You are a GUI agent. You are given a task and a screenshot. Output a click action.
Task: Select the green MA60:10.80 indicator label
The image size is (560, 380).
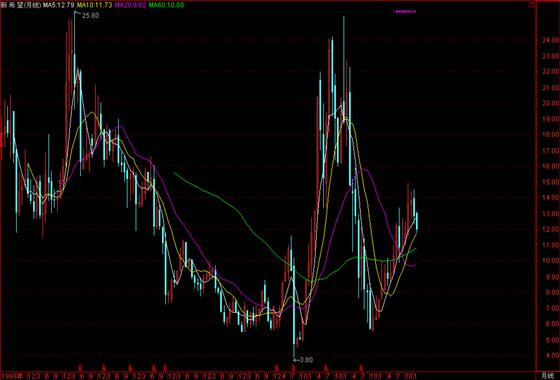click(166, 5)
